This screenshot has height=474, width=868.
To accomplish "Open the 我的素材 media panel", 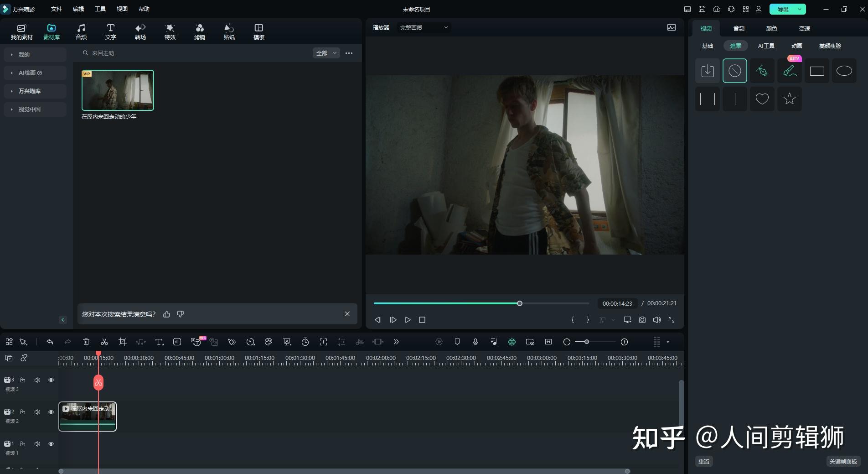I will click(x=21, y=32).
